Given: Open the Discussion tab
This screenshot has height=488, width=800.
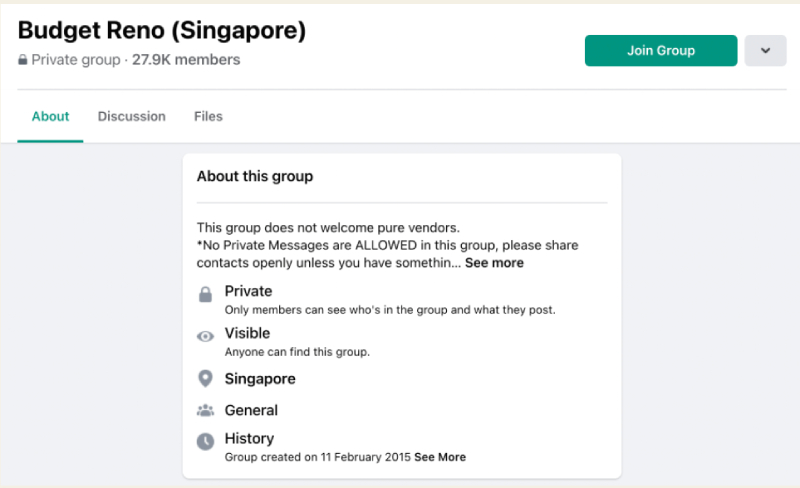Looking at the screenshot, I should pyautogui.click(x=132, y=116).
